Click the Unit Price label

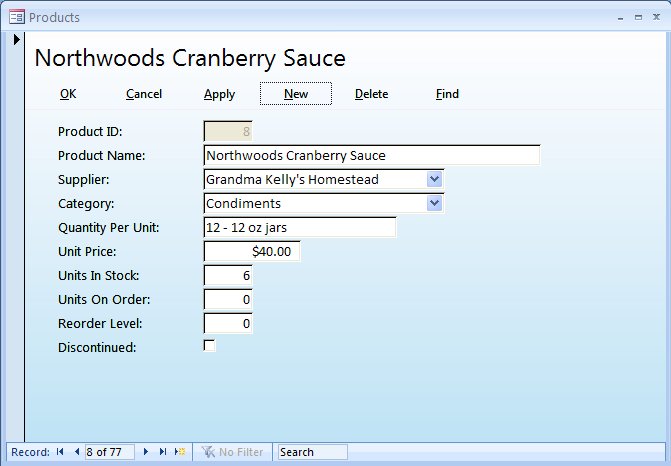click(x=87, y=251)
